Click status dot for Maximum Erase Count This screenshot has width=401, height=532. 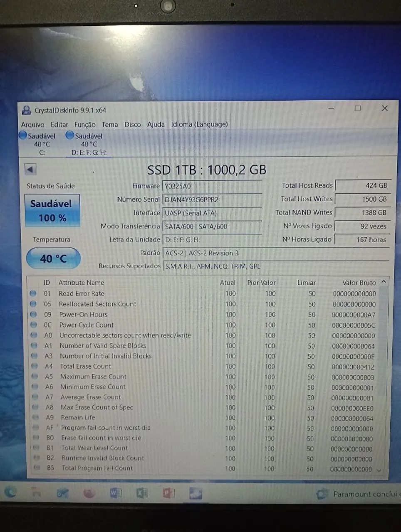35,377
